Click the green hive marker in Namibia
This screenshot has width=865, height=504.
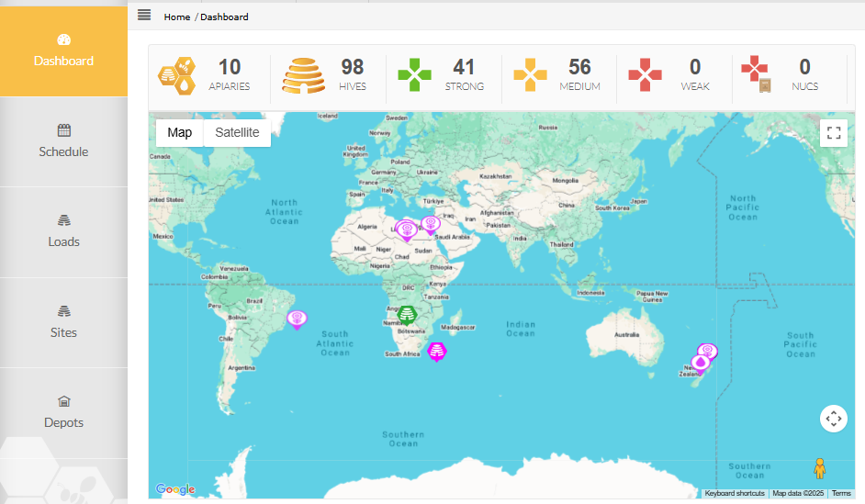pos(407,315)
